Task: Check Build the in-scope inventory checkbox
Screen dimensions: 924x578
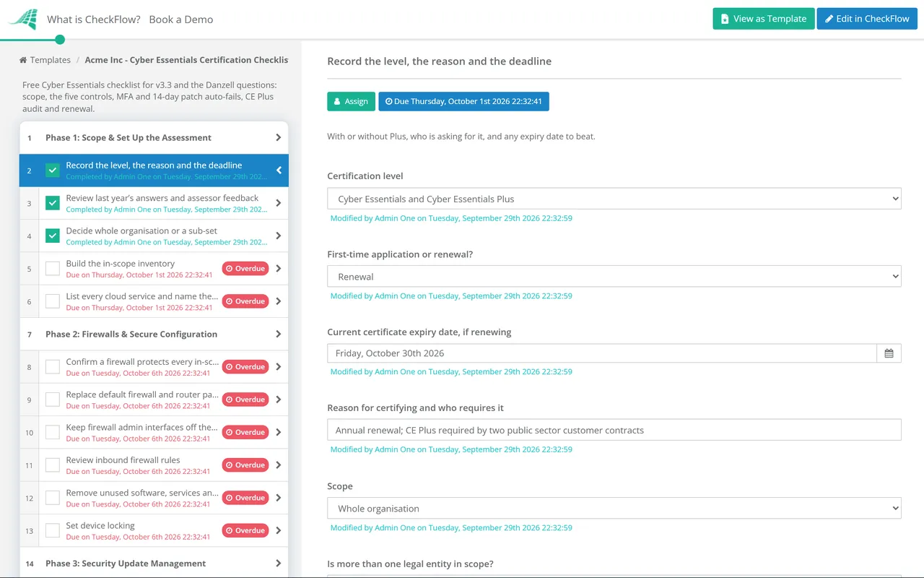Action: (53, 269)
